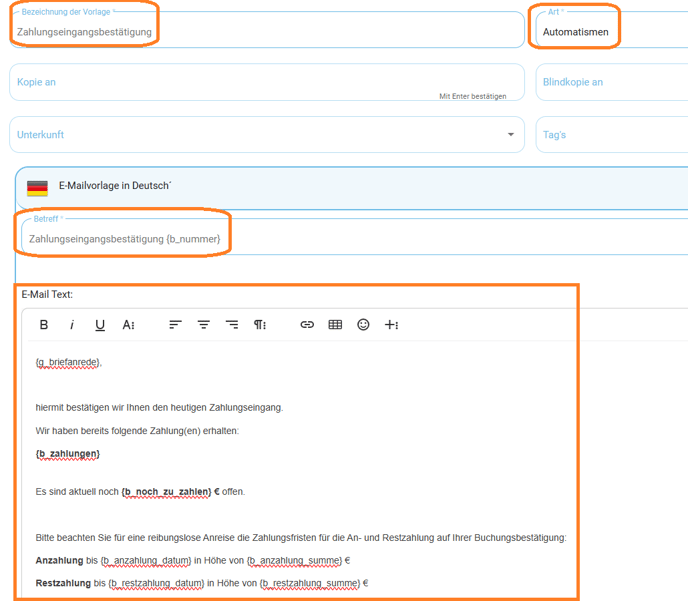The image size is (688, 601).
Task: Click the bold word 'Anzahlung'
Action: 59,560
